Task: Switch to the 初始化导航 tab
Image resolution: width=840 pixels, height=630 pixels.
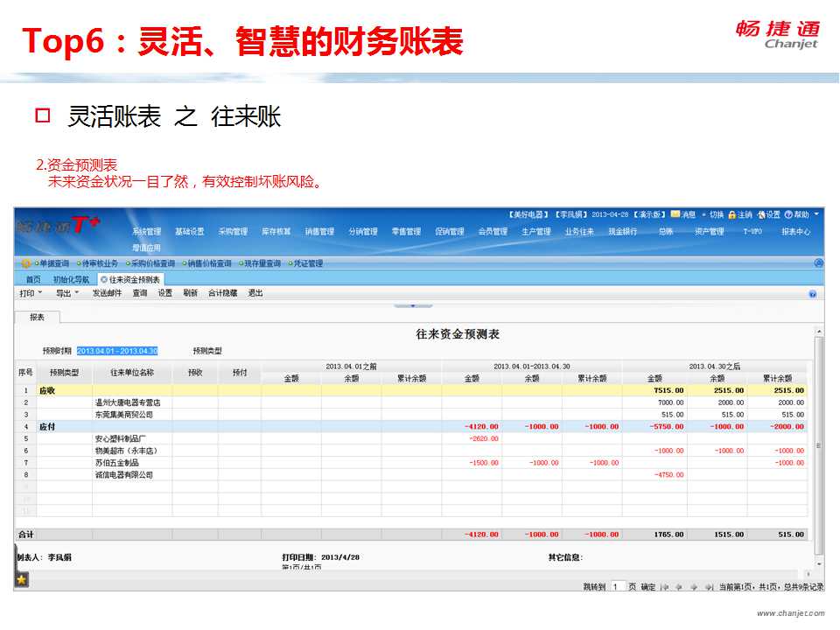Action: (x=71, y=279)
